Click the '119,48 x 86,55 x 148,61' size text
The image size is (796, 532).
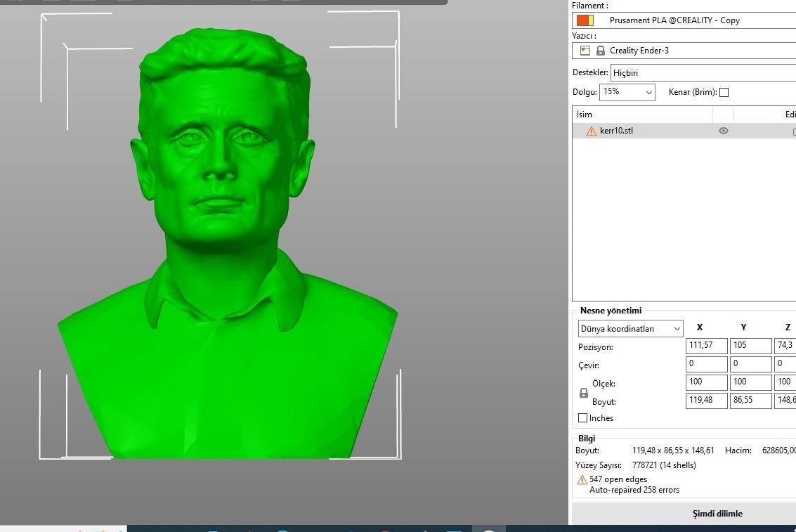tap(673, 450)
